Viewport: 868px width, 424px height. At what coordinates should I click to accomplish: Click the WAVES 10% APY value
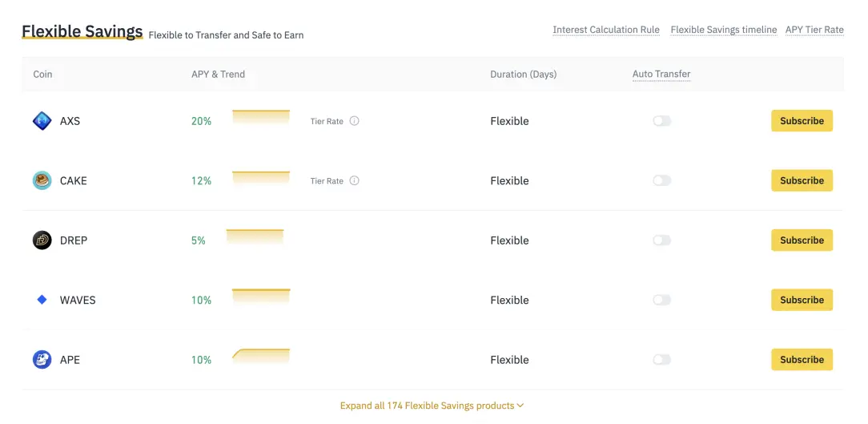(x=202, y=301)
